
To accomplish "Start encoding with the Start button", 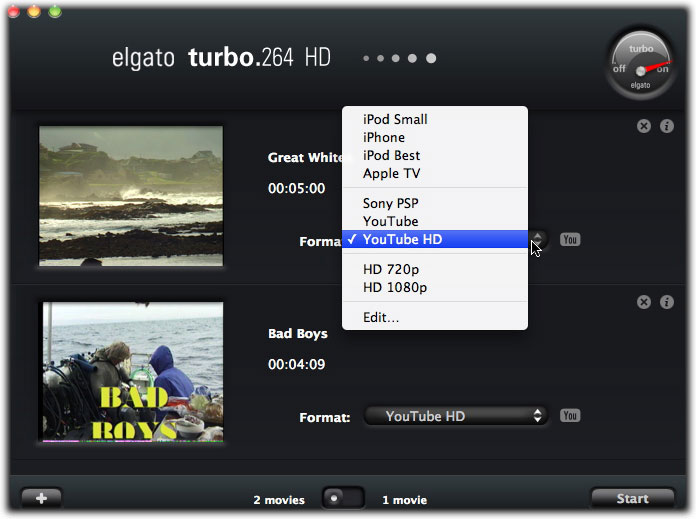I will click(x=633, y=498).
